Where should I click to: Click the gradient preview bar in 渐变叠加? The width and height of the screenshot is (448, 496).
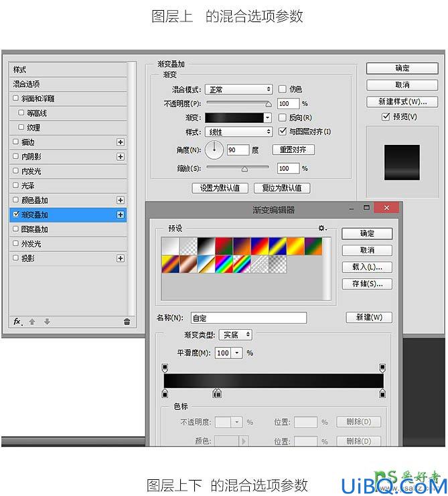pos(234,118)
